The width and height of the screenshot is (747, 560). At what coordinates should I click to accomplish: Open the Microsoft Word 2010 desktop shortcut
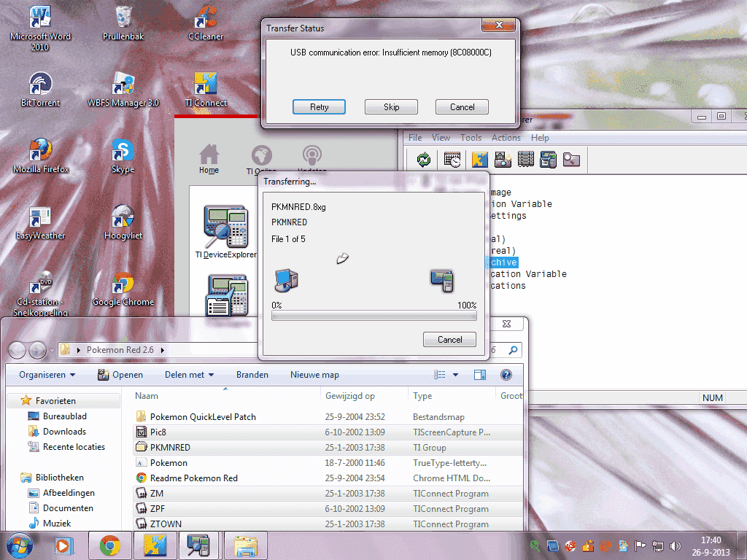coord(40,28)
